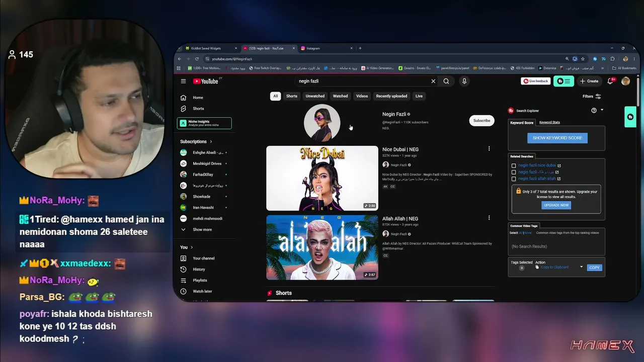Image resolution: width=644 pixels, height=362 pixels.
Task: Click the Show Keyword Score button
Action: [557, 138]
